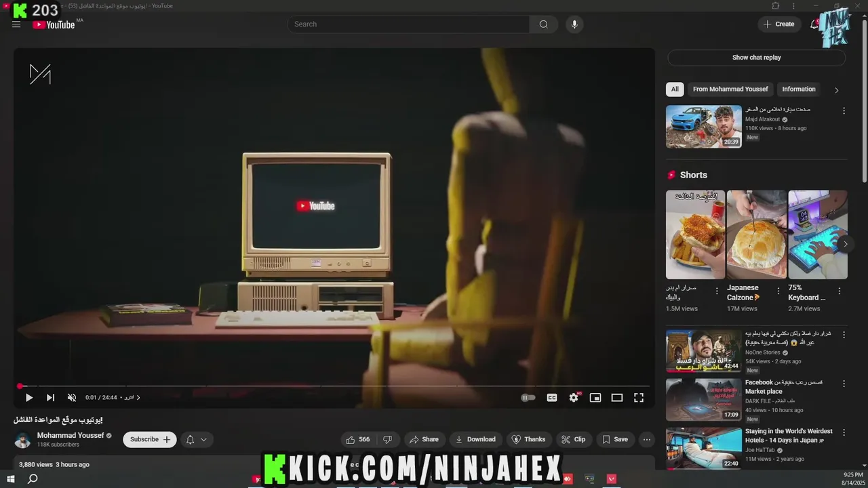Open options for Majd Alzakout video
The height and width of the screenshot is (488, 868).
tap(844, 110)
